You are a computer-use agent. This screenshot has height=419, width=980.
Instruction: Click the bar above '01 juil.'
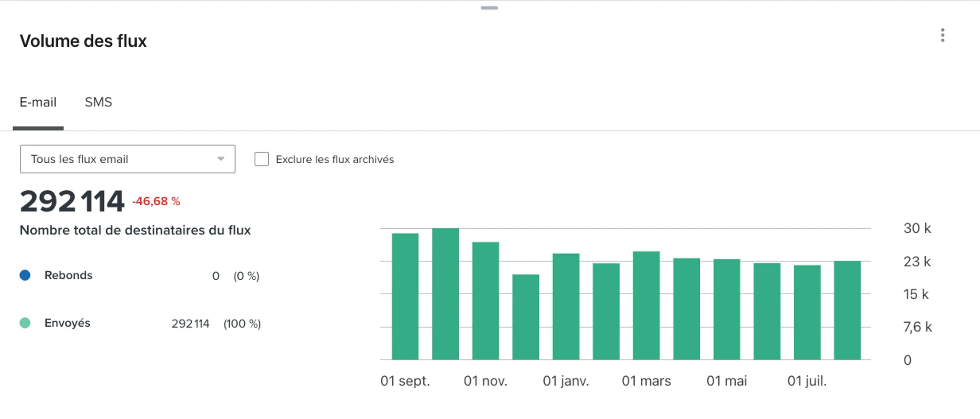click(x=807, y=312)
